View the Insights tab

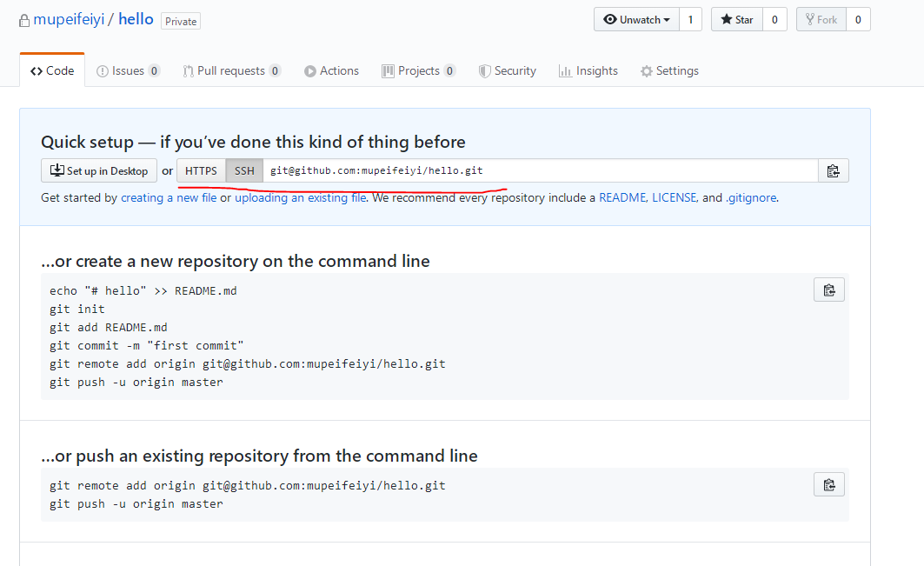588,70
